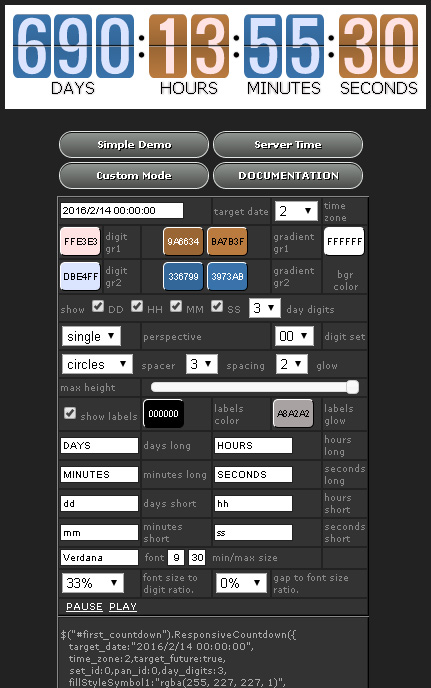Click the FFE3E3 digit gr1 color swatch
Viewport: 431px width, 688px height.
(80, 241)
